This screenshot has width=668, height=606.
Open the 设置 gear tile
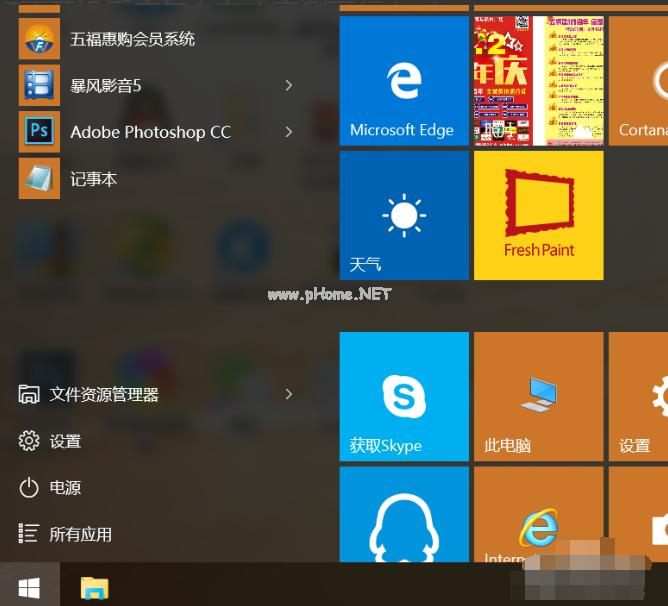pyautogui.click(x=638, y=397)
